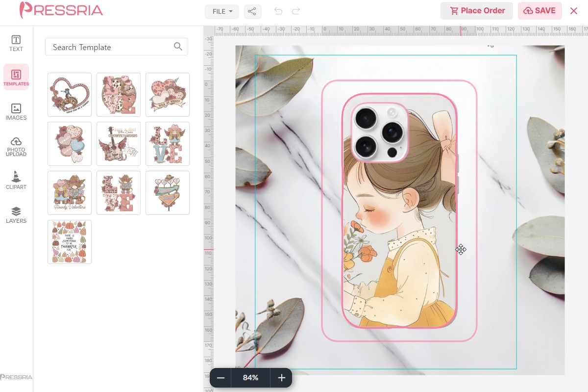Image resolution: width=588 pixels, height=392 pixels.
Task: Click the Search Template field
Action: click(x=117, y=47)
